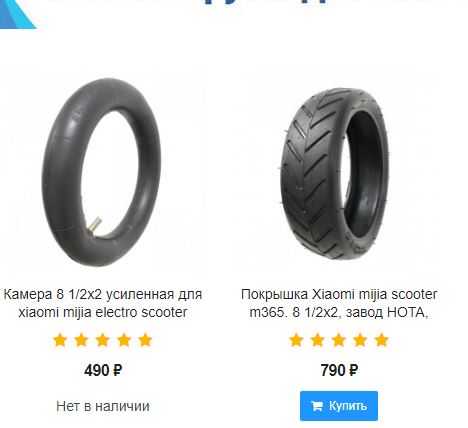Screen dimensions: 468x428
Task: Click the Нет в наличии status text
Action: click(103, 406)
